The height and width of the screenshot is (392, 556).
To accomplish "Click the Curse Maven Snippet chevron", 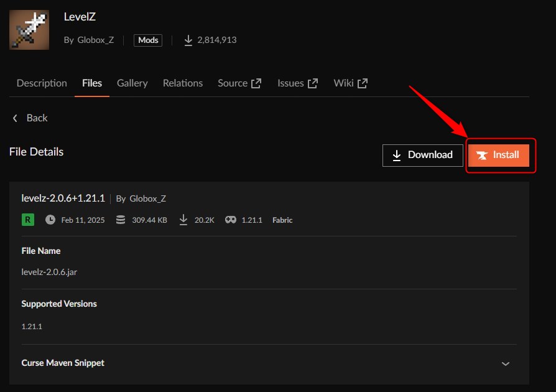I will (506, 364).
